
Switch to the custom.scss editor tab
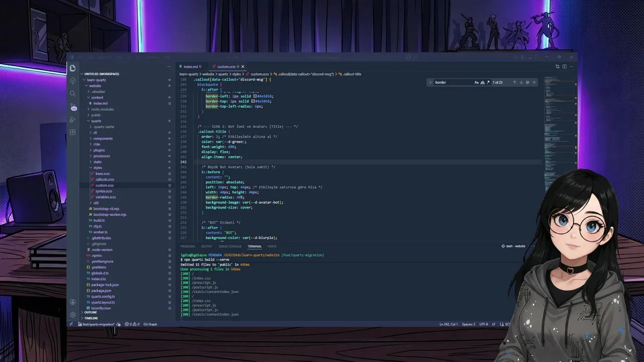tap(226, 66)
